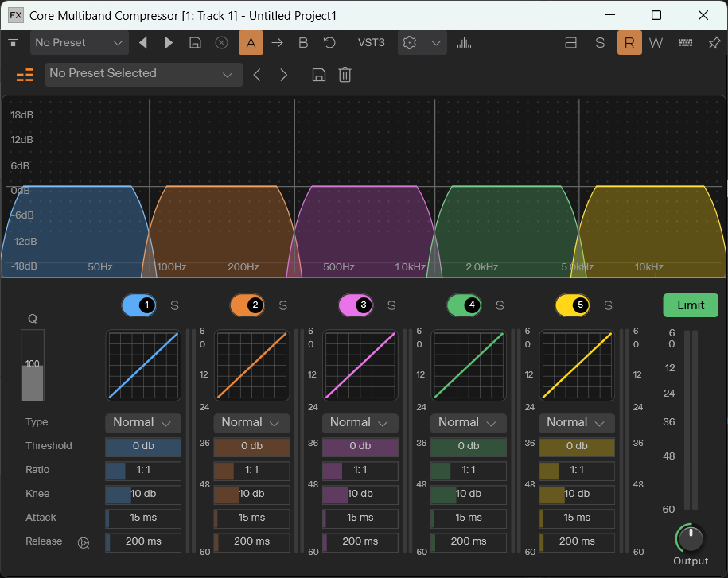Open band 5 Type Normal dropdown
Screen dimensions: 728x578
point(577,423)
